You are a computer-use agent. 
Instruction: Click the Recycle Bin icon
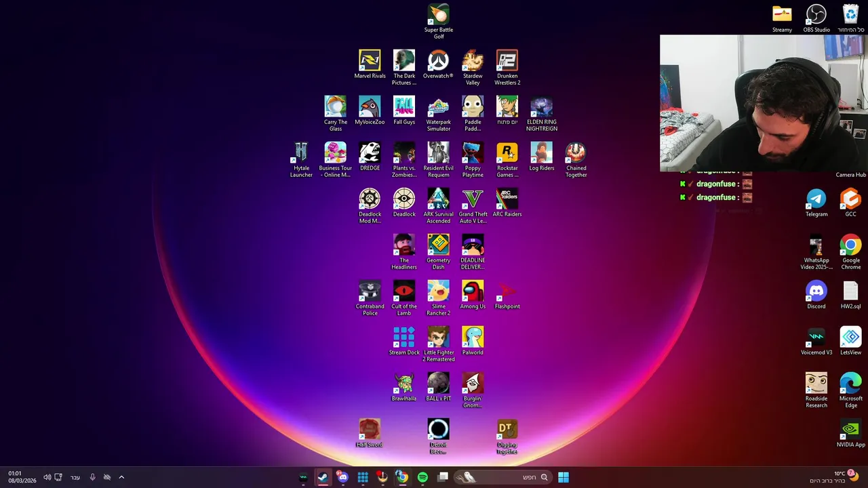pos(850,18)
